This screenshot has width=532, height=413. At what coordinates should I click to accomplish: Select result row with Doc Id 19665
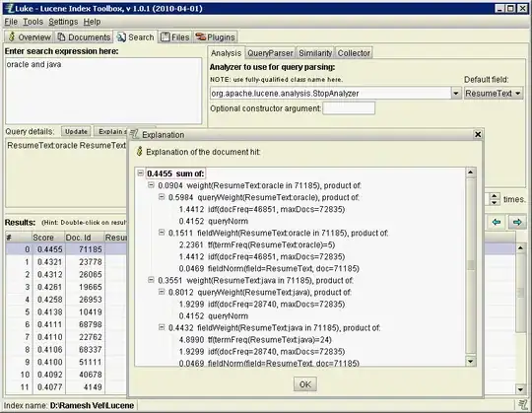(66, 287)
